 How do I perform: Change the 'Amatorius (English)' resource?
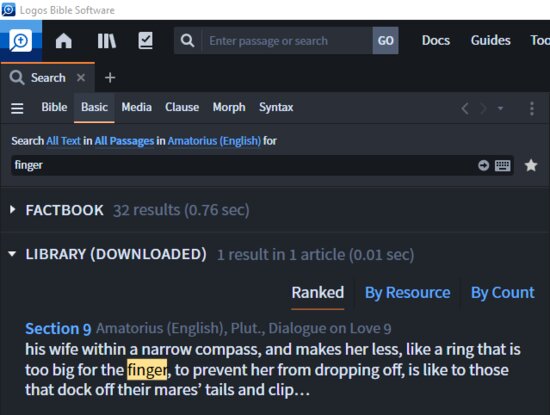[214, 141]
